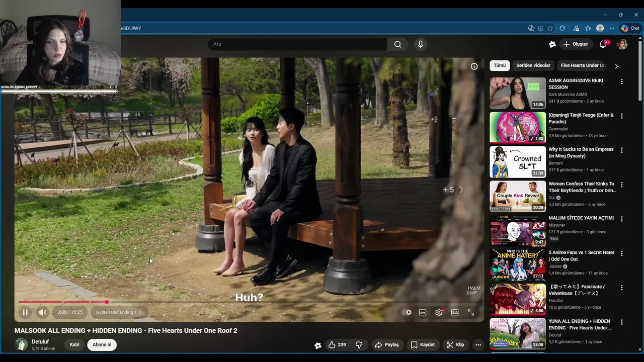Viewport: 644px width, 362px height.
Task: Open the '5 Anime Fans vs 1 Secret Hater' title
Action: (x=582, y=256)
